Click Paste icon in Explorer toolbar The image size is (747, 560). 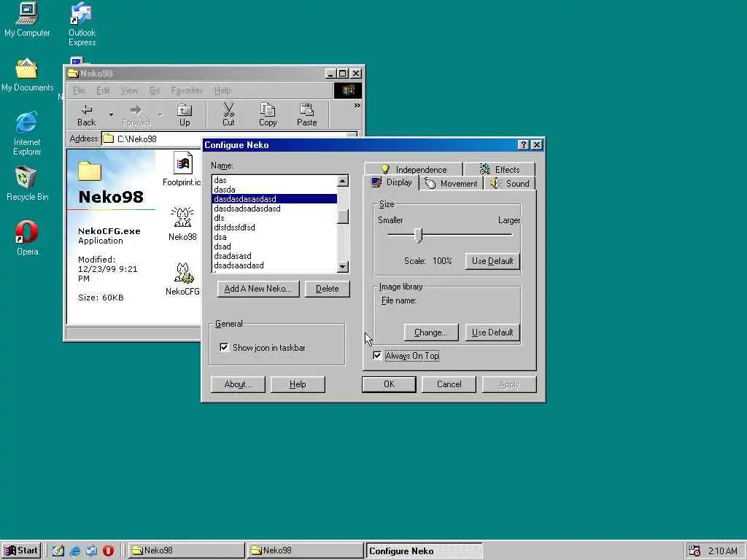[307, 115]
